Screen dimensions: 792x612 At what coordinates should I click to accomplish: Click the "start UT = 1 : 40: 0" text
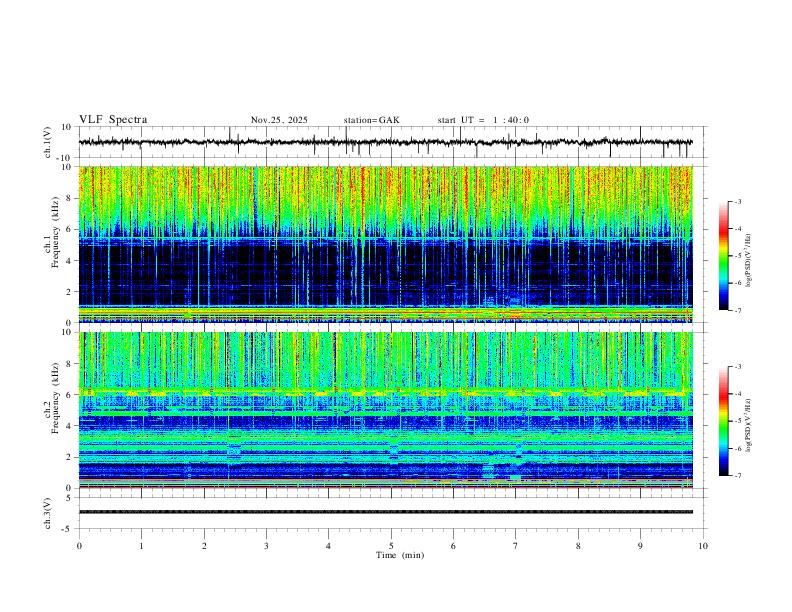483,120
